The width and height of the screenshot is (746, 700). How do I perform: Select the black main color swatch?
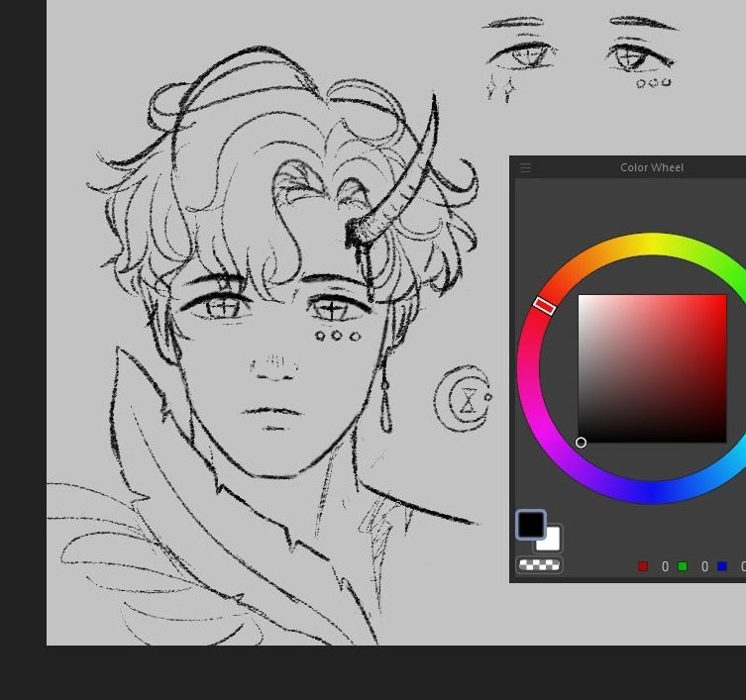click(531, 524)
